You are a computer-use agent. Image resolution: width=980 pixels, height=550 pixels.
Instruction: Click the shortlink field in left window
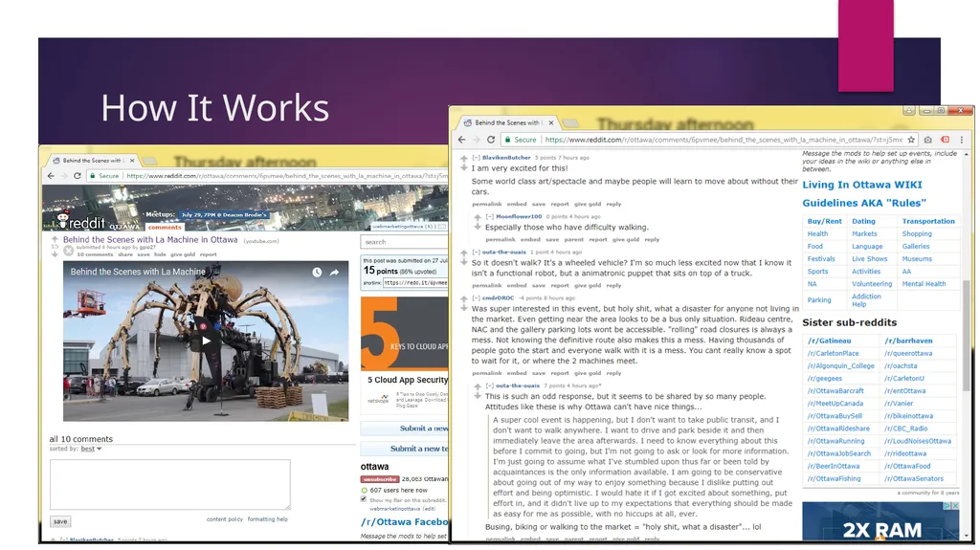coord(416,282)
